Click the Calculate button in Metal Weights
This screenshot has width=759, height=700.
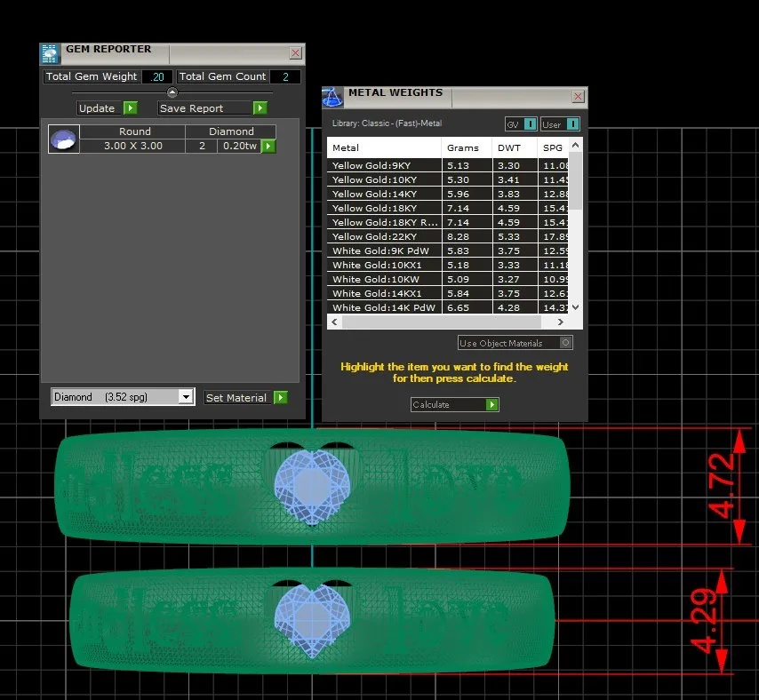(x=454, y=404)
